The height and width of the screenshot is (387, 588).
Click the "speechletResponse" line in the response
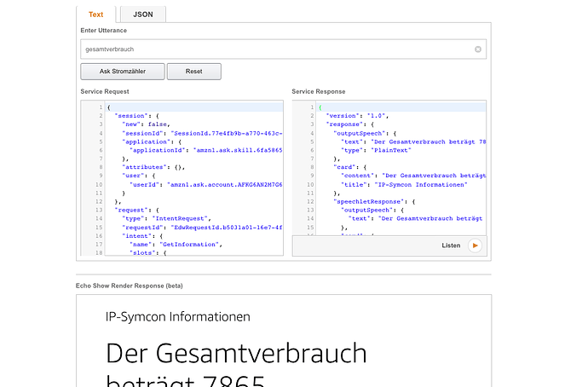[374, 202]
